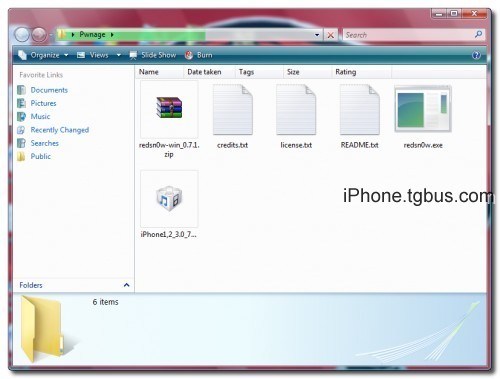Click the Views button
500x379 pixels.
coord(93,55)
